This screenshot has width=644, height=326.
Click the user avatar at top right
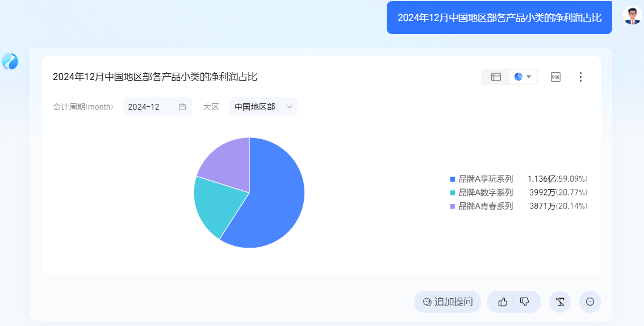[x=632, y=15]
